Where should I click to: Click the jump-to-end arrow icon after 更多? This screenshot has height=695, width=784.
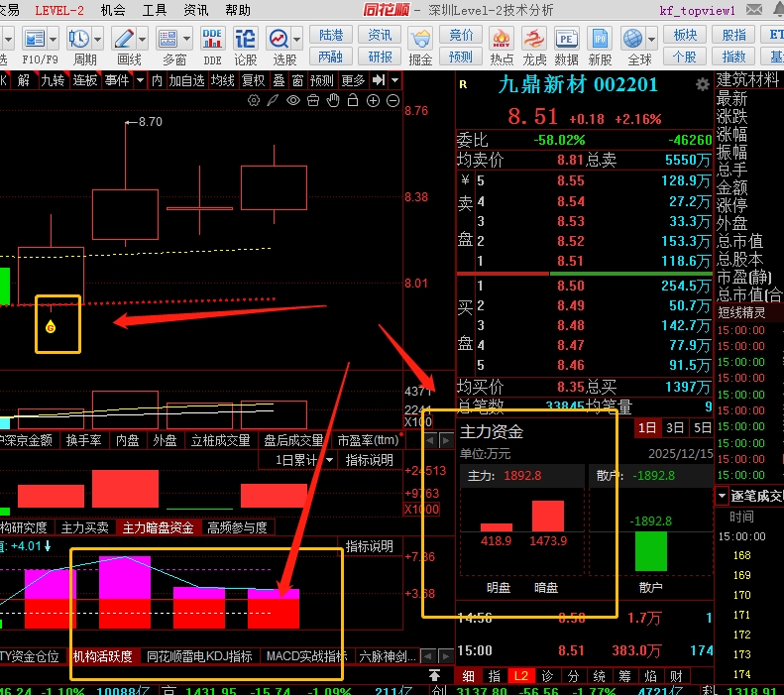pos(379,80)
